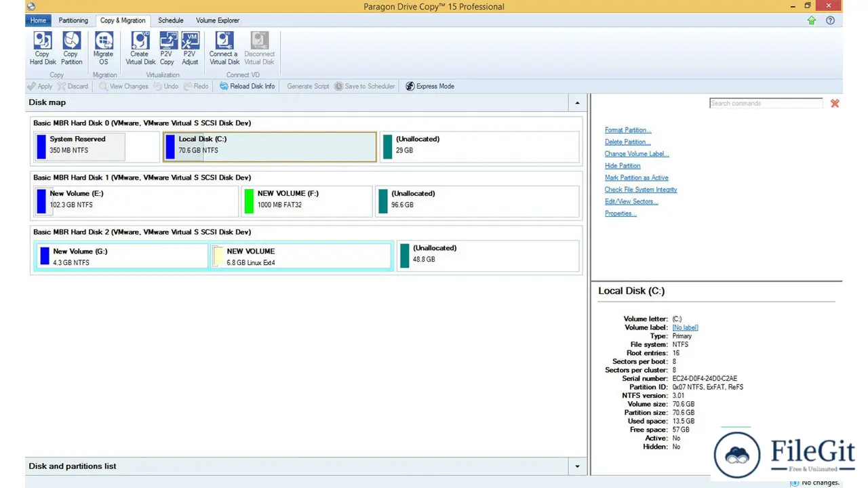Screen dimensions: 868x488
Task: Select the Copy & Migration tab
Action: click(123, 20)
